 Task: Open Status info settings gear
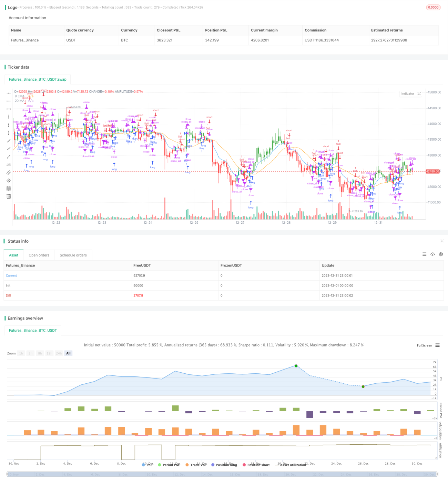[441, 254]
